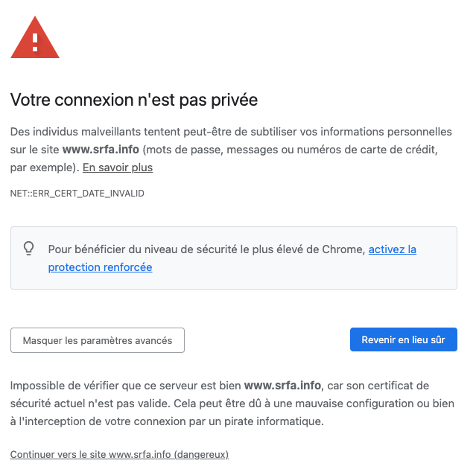Click the NET::ERR_CERT_DATE_INVALID error code
This screenshot has height=472, width=476.
pyautogui.click(x=77, y=194)
